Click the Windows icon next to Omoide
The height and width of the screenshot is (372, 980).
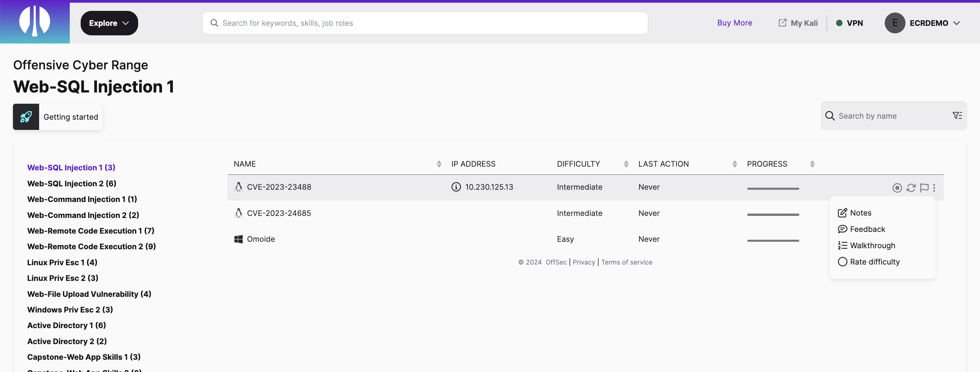pyautogui.click(x=239, y=239)
